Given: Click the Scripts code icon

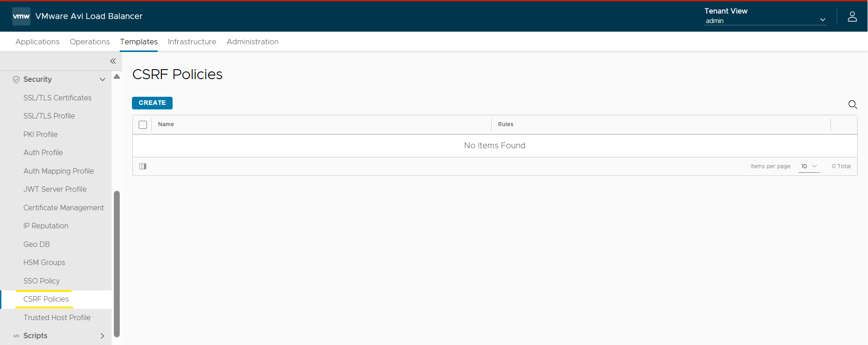Looking at the screenshot, I should click(16, 336).
